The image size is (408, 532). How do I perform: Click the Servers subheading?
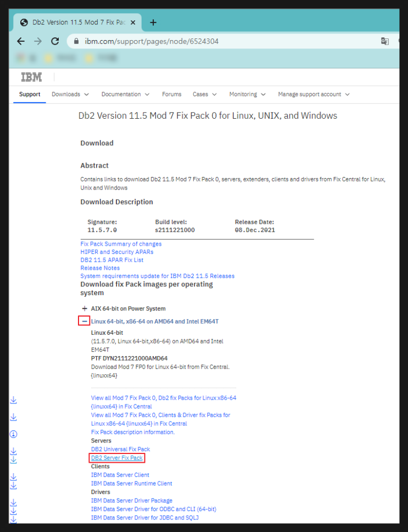(x=101, y=441)
